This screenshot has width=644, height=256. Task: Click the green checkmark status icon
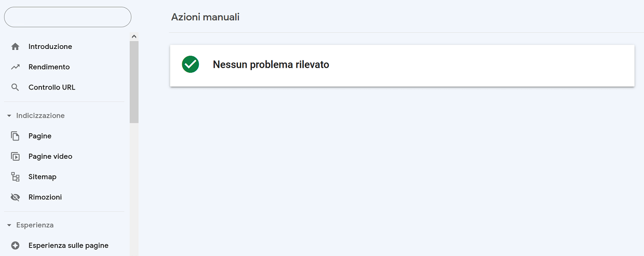pyautogui.click(x=191, y=65)
